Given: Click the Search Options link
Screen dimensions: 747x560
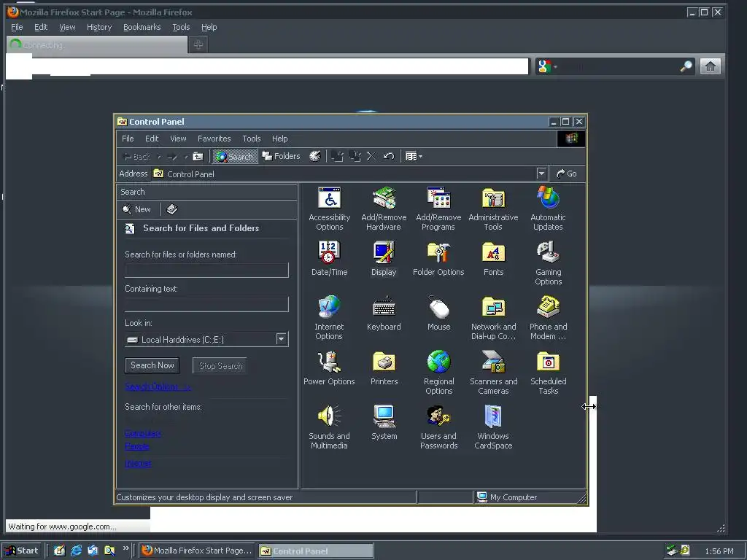Looking at the screenshot, I should 158,386.
